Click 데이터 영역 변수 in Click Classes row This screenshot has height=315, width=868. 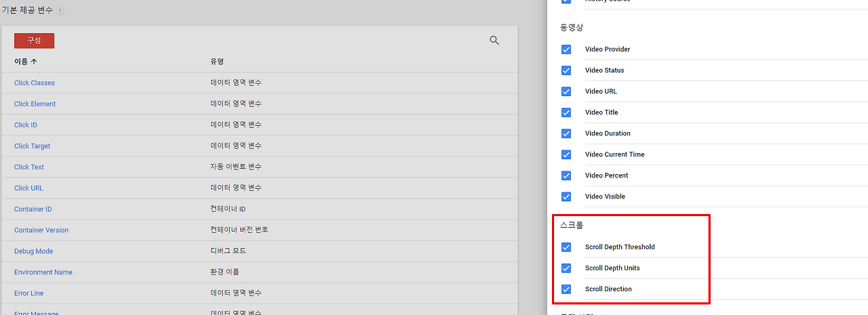click(x=236, y=83)
